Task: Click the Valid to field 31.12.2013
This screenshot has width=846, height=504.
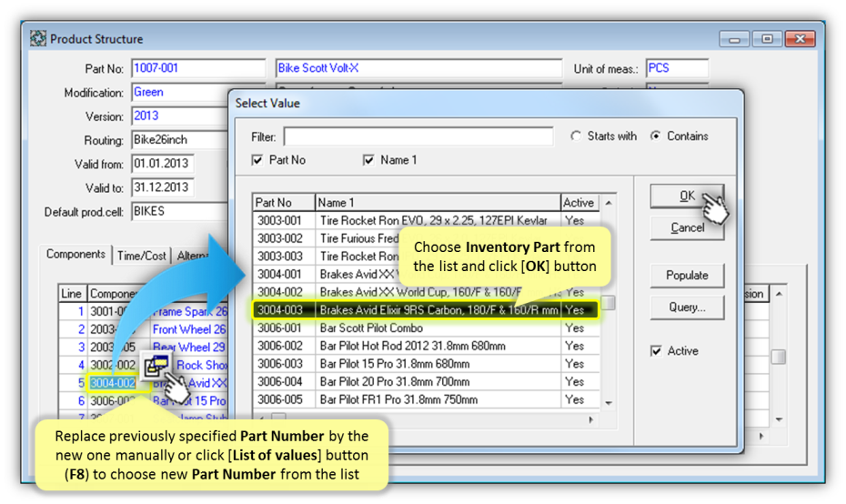Action: coord(163,187)
